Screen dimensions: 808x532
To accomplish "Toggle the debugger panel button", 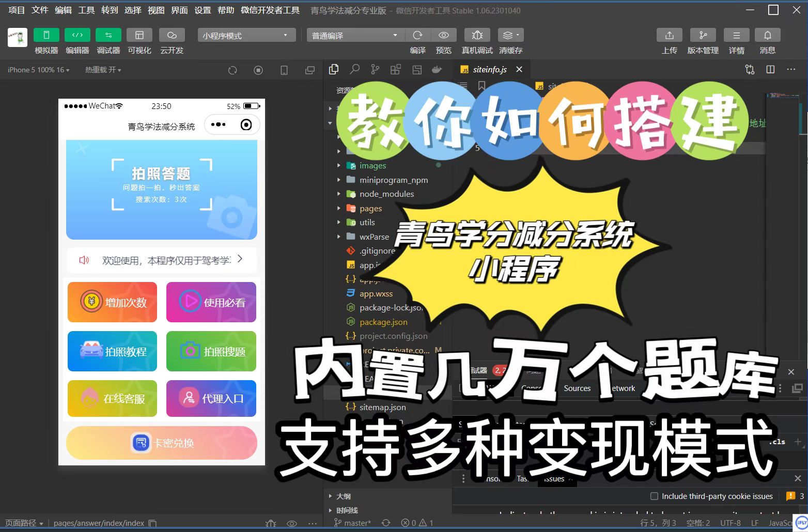I will pyautogui.click(x=108, y=35).
